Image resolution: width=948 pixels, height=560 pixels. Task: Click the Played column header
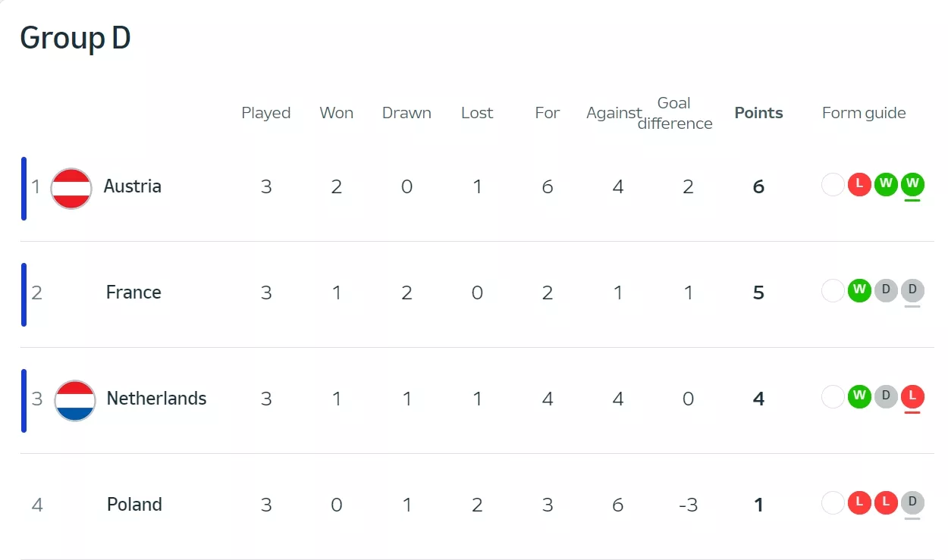tap(266, 113)
